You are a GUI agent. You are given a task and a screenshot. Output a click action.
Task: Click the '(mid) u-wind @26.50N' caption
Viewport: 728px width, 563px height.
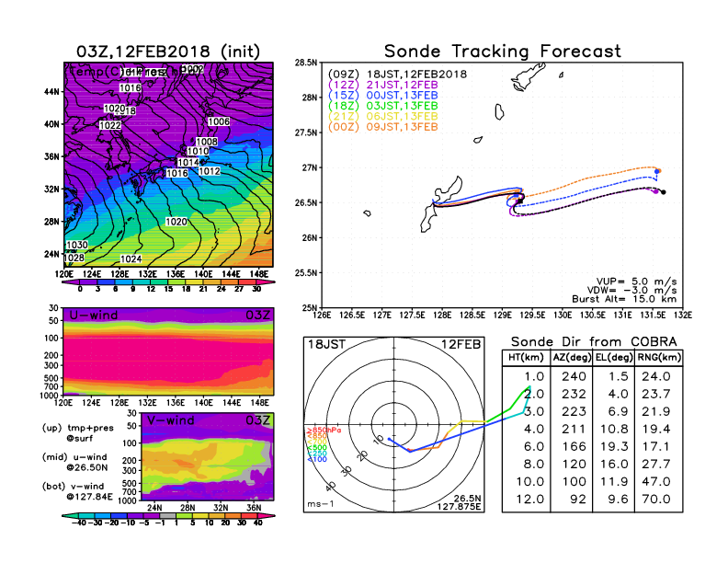[74, 462]
